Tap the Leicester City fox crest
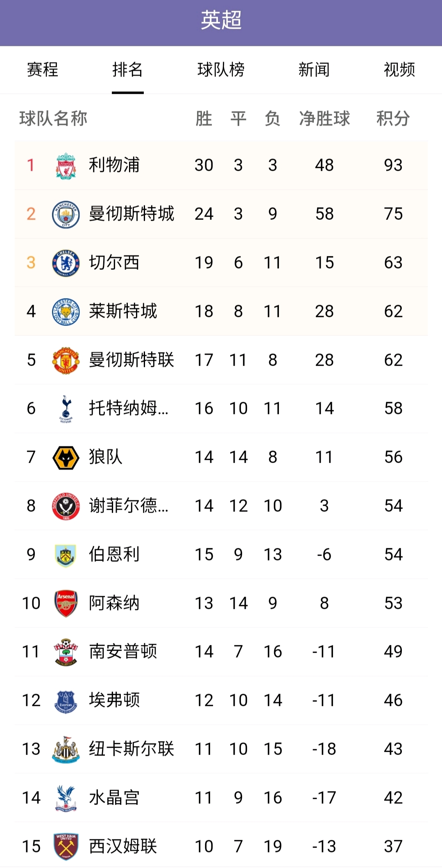This screenshot has width=442, height=868. pos(66,312)
